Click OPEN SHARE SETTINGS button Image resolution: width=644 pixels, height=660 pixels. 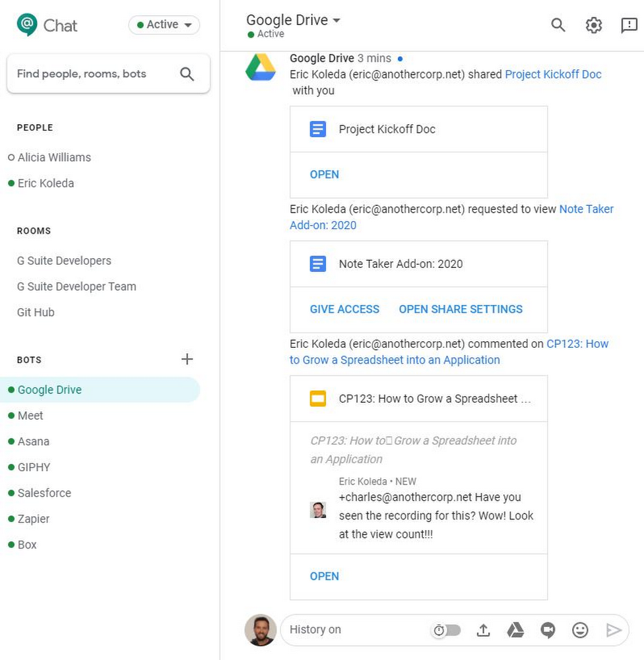461,309
